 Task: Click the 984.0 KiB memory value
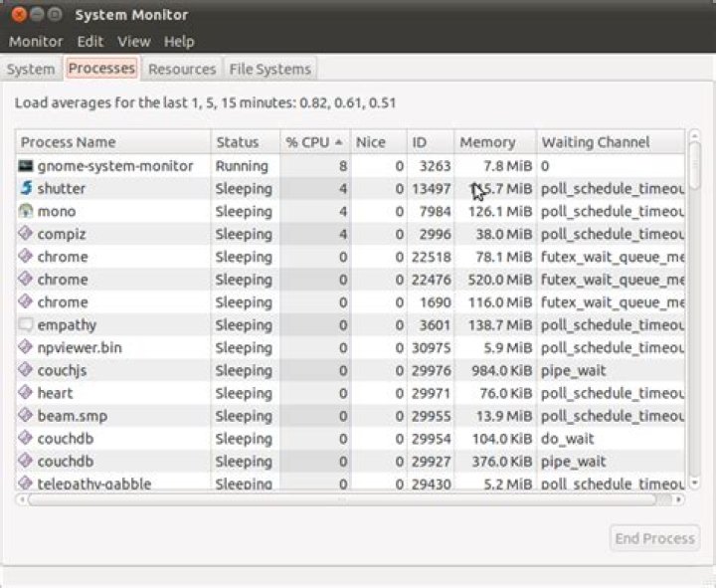pyautogui.click(x=502, y=370)
